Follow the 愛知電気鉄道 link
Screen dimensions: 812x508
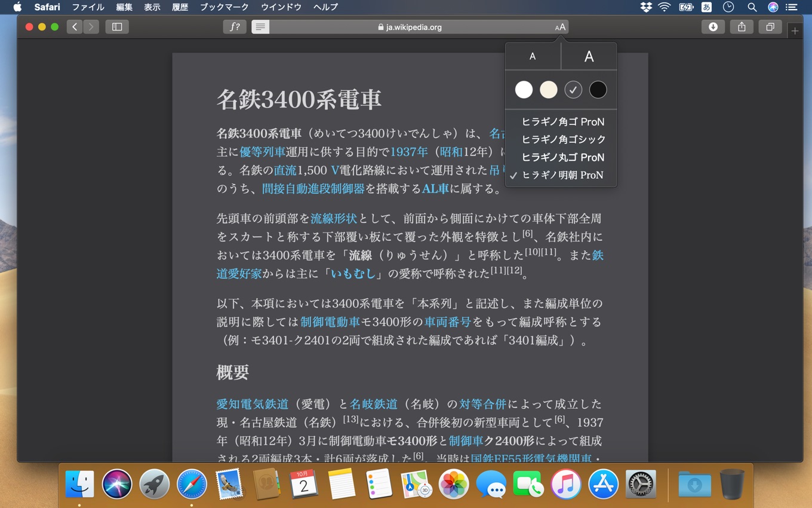pyautogui.click(x=253, y=404)
